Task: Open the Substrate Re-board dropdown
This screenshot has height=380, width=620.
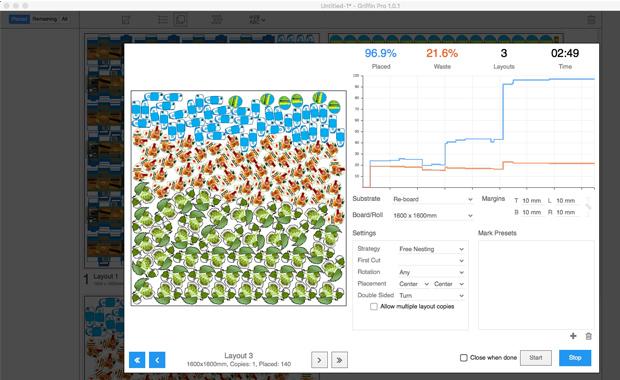Action: 433,199
